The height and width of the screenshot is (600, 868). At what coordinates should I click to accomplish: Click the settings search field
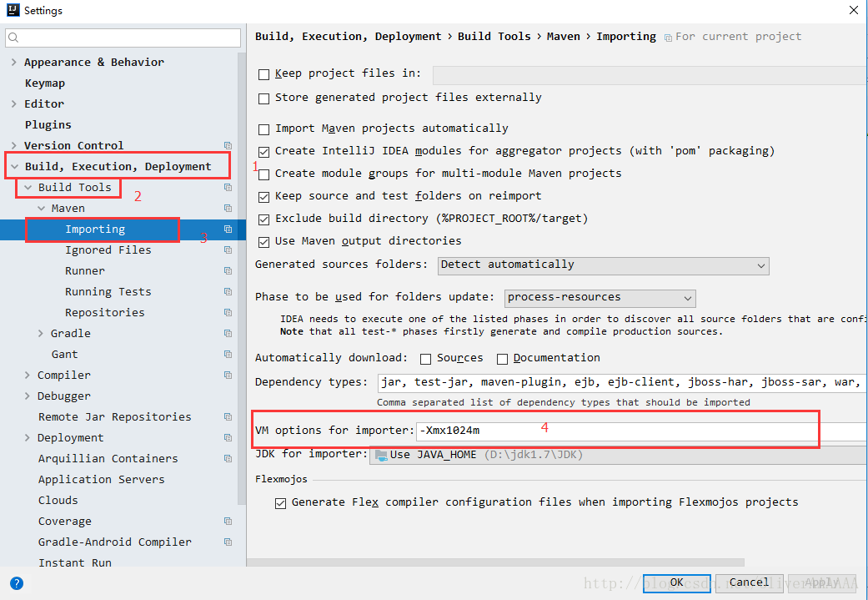coord(123,38)
